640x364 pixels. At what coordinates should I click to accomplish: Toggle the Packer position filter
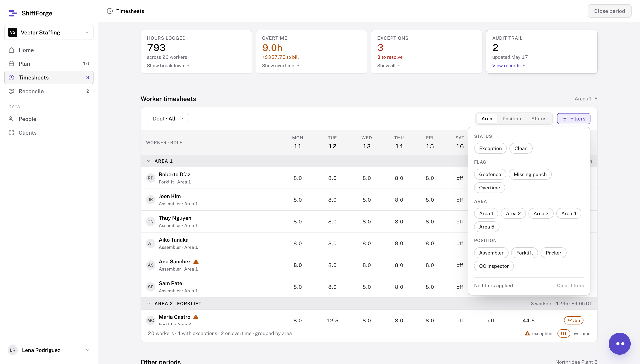coord(553,253)
